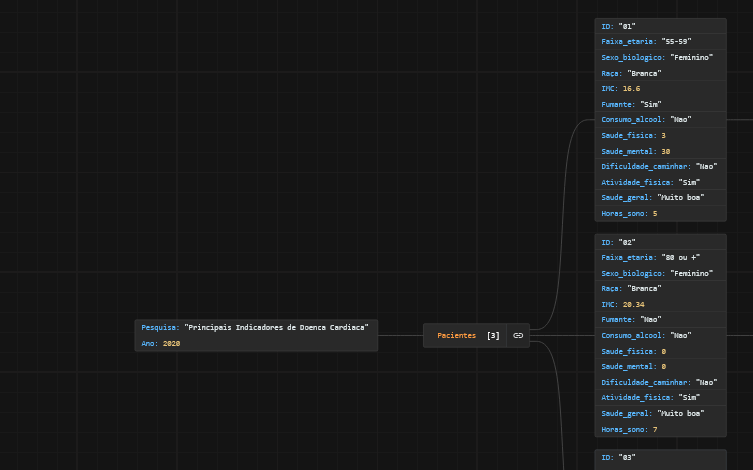Select Saude_mental: 30 row
This screenshot has height=470, width=753.
click(660, 151)
